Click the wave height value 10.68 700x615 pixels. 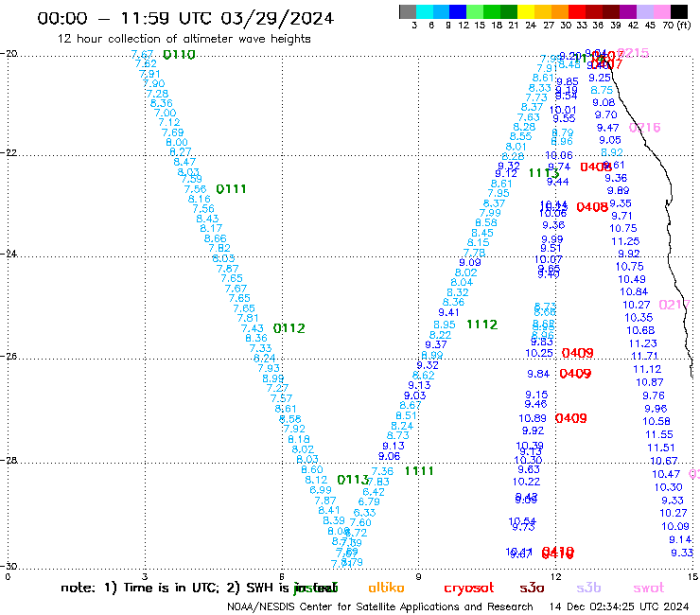coord(640,330)
